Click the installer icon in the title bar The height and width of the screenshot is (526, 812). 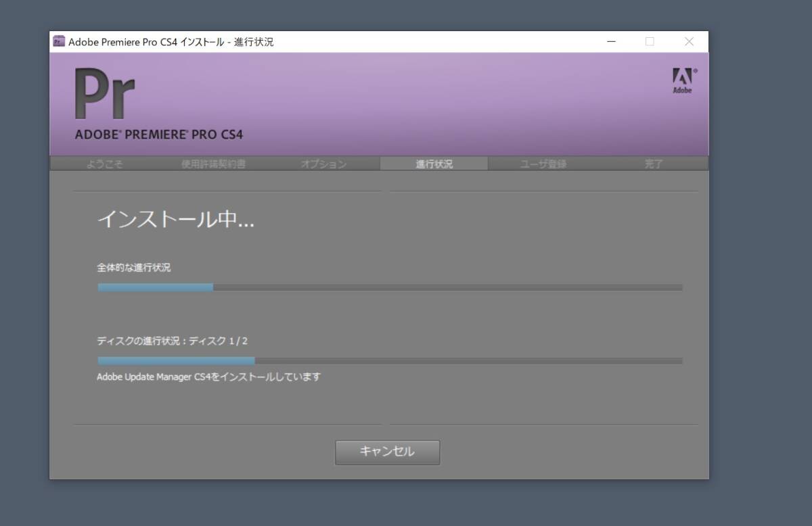[60, 42]
